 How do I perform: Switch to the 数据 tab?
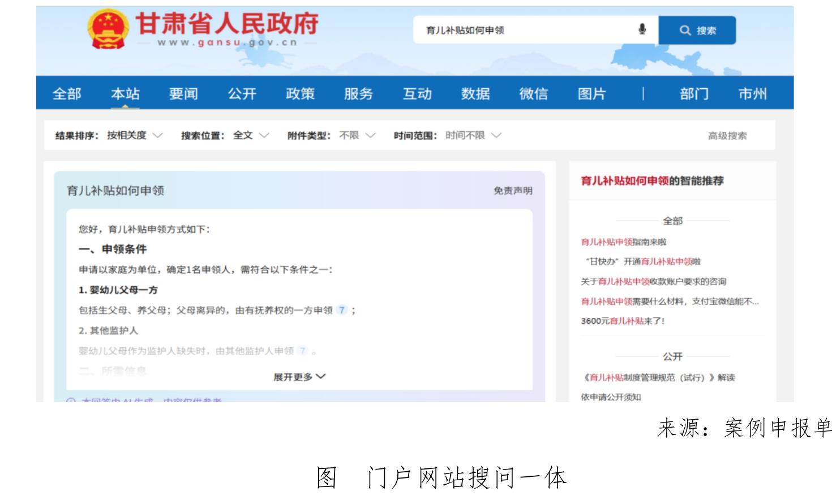[475, 93]
